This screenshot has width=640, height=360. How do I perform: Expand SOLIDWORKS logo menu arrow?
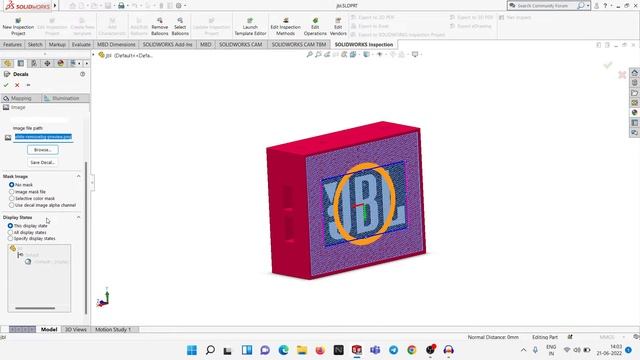click(55, 6)
